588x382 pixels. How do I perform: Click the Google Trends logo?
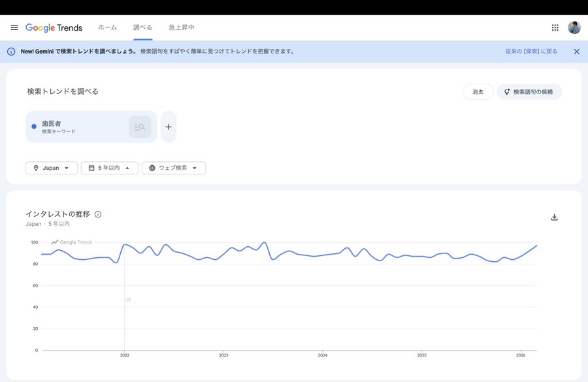tap(54, 27)
